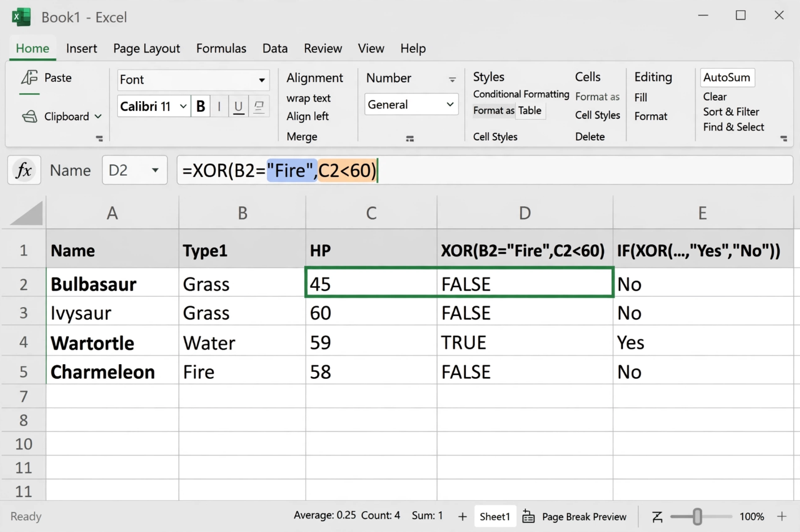Click the zoom in plus icon
The height and width of the screenshot is (532, 800).
click(782, 516)
